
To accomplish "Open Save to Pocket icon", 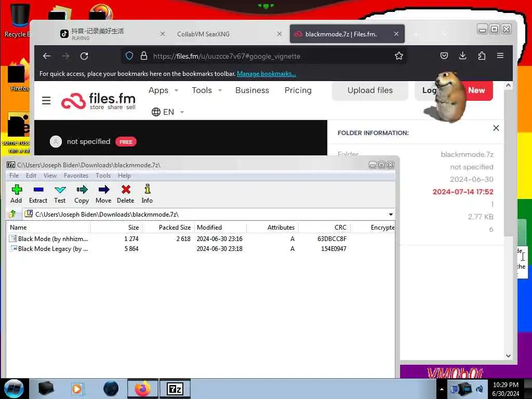I will [x=444, y=56].
